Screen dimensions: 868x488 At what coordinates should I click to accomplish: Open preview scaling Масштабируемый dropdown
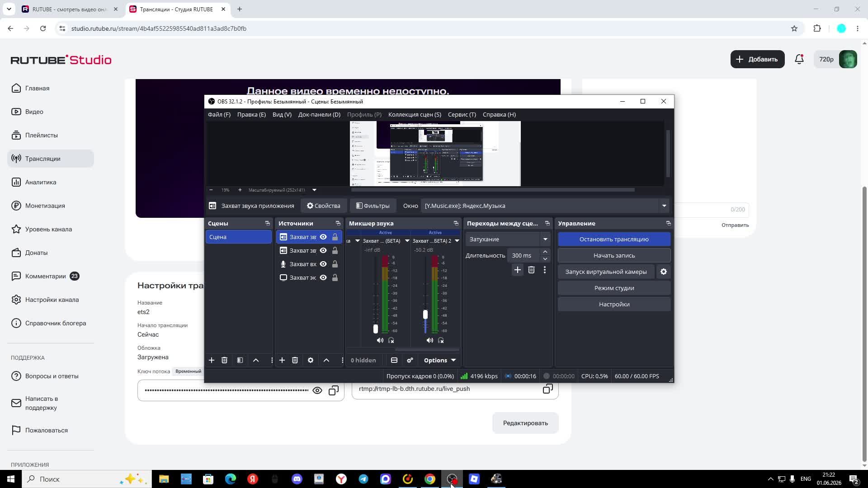coord(314,190)
